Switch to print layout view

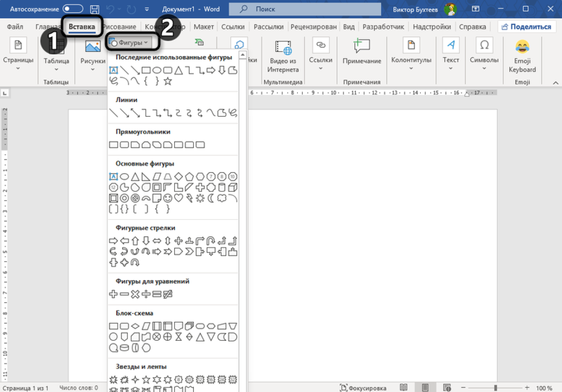coord(425,387)
